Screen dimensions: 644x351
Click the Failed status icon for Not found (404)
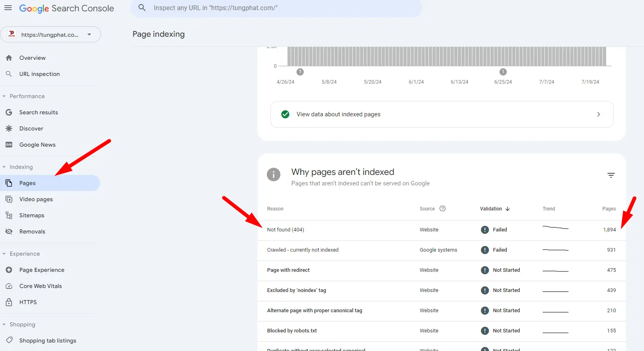tap(485, 230)
